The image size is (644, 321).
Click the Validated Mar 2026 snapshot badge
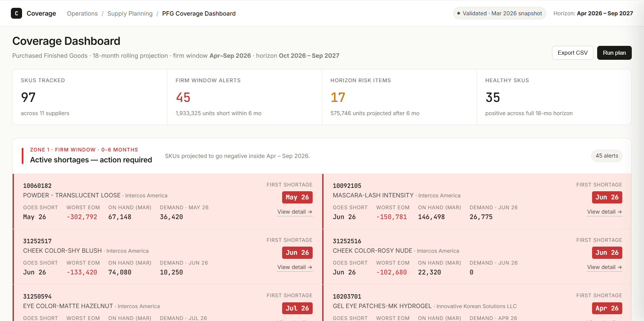[499, 13]
